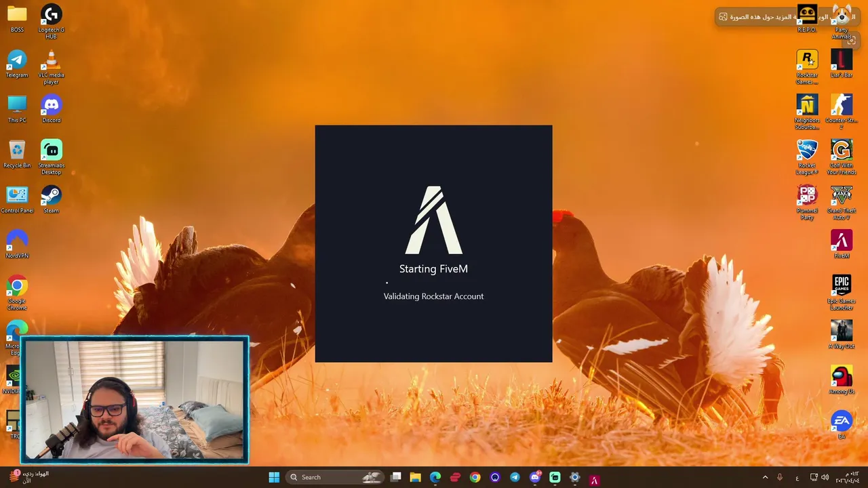Screen dimensions: 868x488
Task: Launch Streamlabs Desktop shortcut
Action: tap(52, 157)
